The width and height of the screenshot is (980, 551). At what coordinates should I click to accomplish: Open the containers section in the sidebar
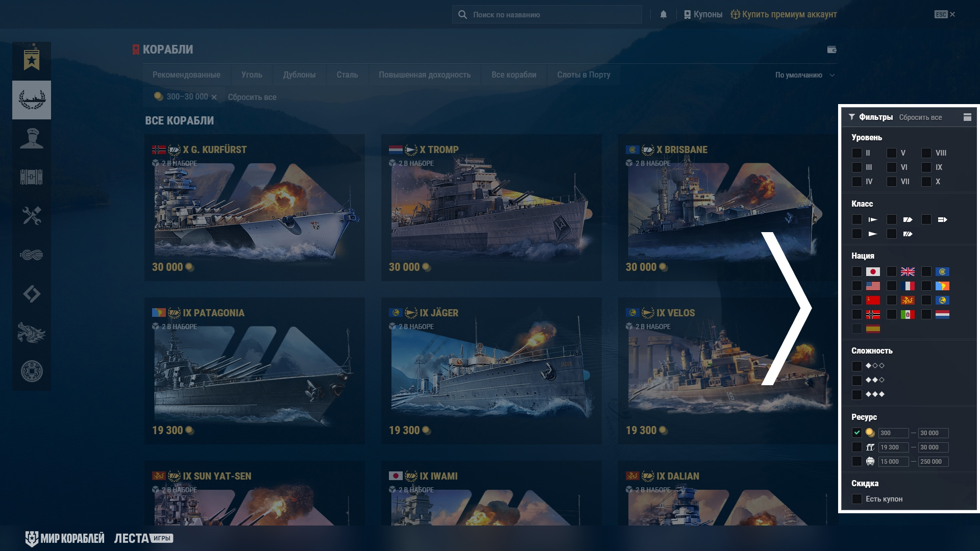[32, 177]
